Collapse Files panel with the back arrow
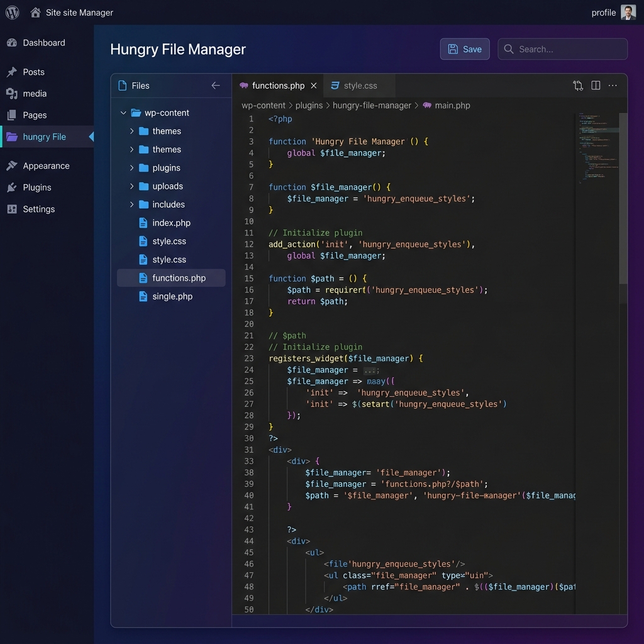The width and height of the screenshot is (644, 644). point(216,86)
